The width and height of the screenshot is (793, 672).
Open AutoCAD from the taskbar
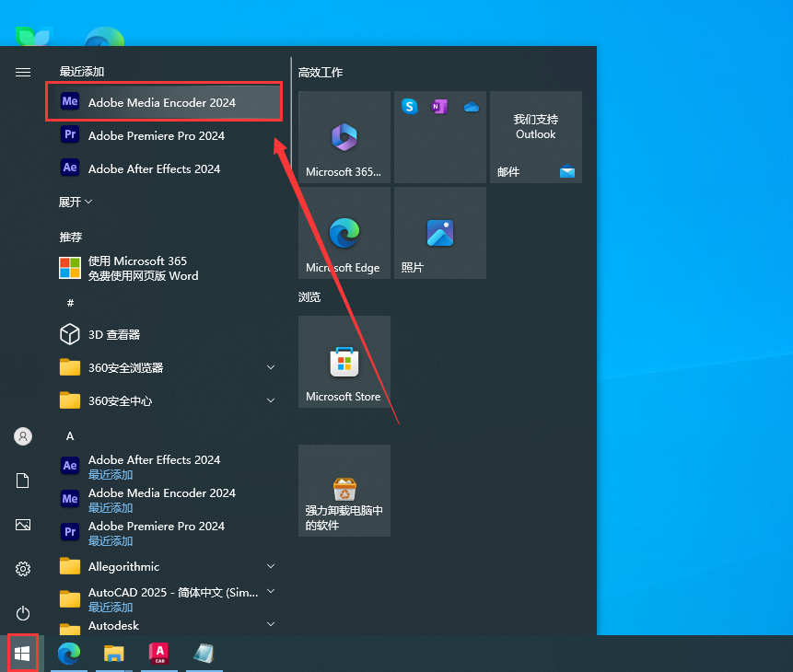(x=158, y=654)
